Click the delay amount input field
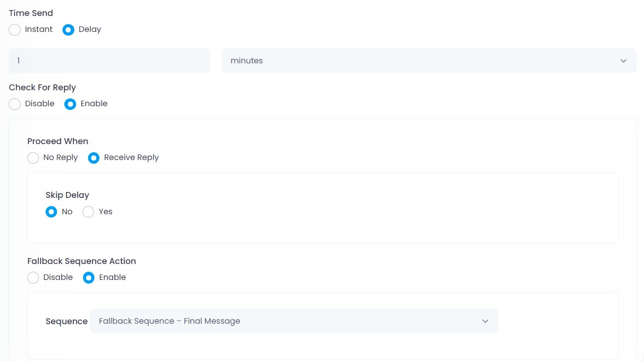This screenshot has width=644, height=362. tap(109, 61)
